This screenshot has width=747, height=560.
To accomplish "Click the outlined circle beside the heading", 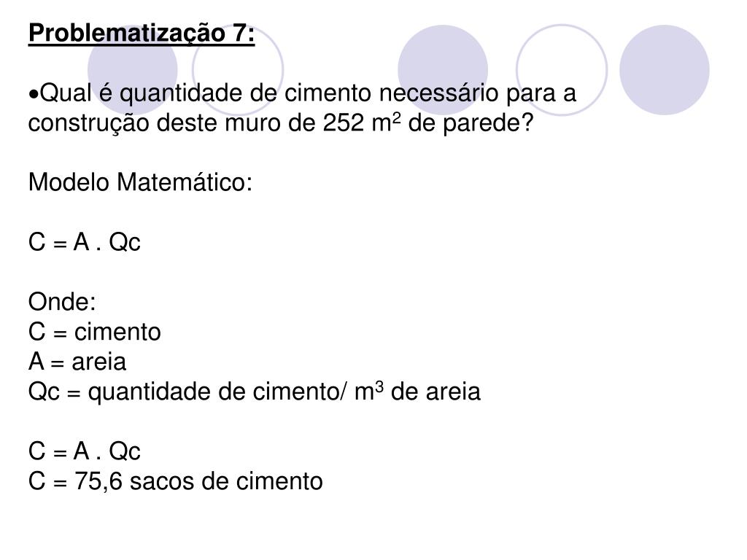I will pos(238,70).
